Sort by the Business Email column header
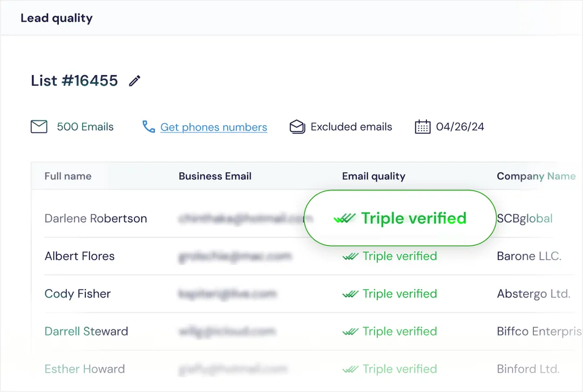This screenshot has height=392, width=583. (x=215, y=176)
